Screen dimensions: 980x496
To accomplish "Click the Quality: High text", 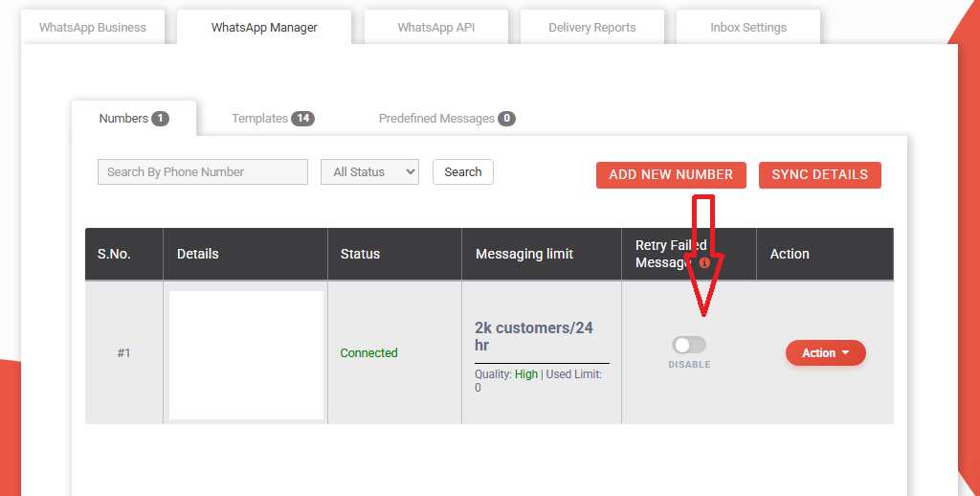I will coord(506,374).
